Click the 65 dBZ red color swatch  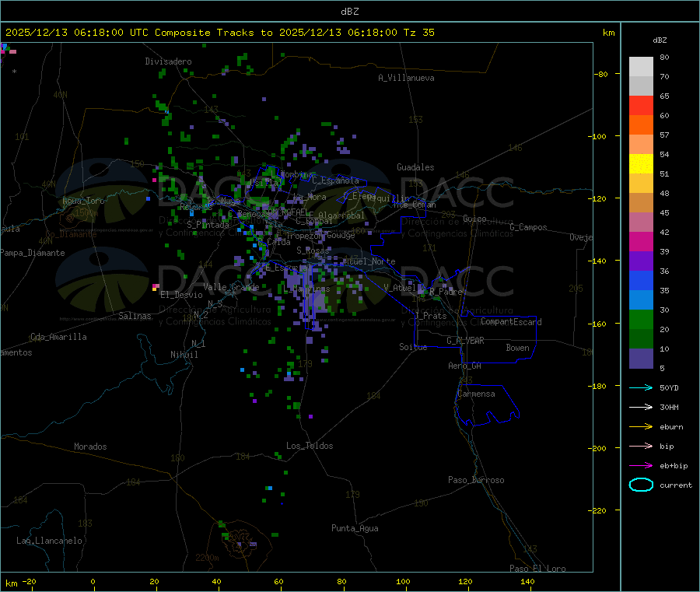(641, 105)
